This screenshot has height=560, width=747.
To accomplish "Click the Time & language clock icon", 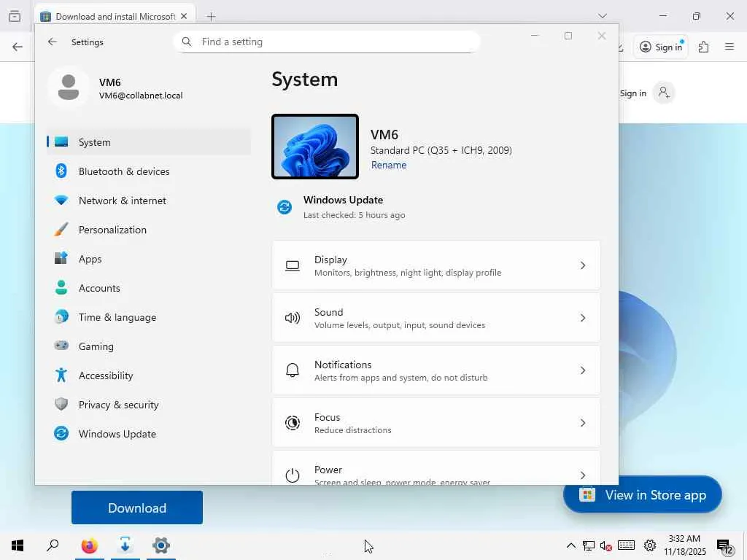I will point(61,316).
